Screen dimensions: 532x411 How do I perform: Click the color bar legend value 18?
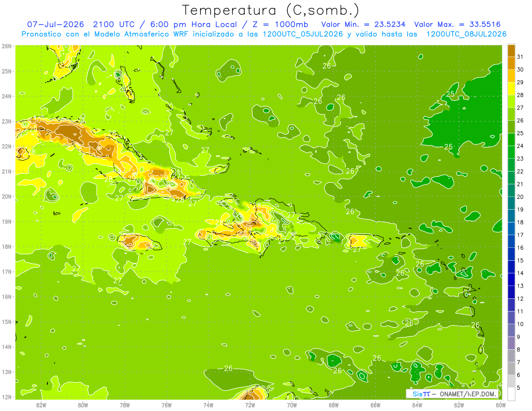[520, 222]
